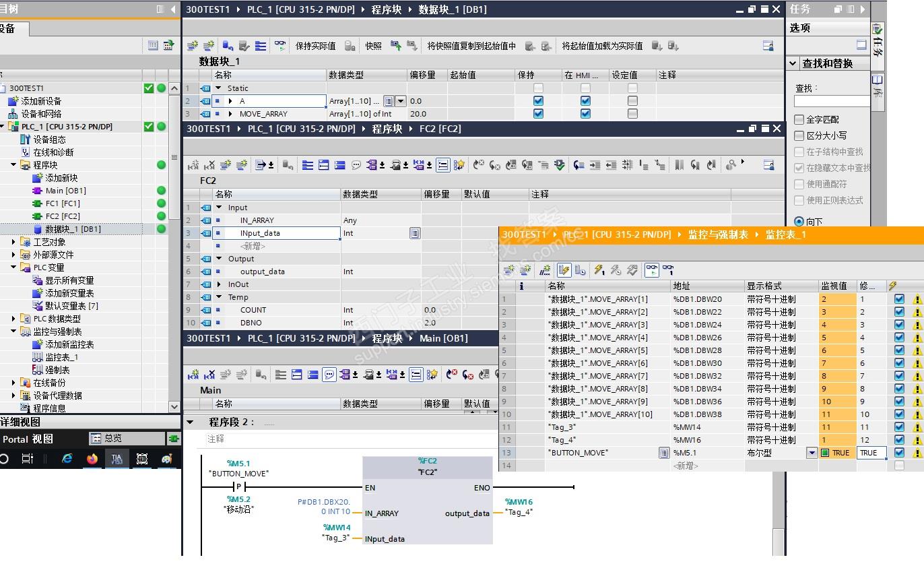
Task: Select 向下 radio button
Action: click(799, 222)
